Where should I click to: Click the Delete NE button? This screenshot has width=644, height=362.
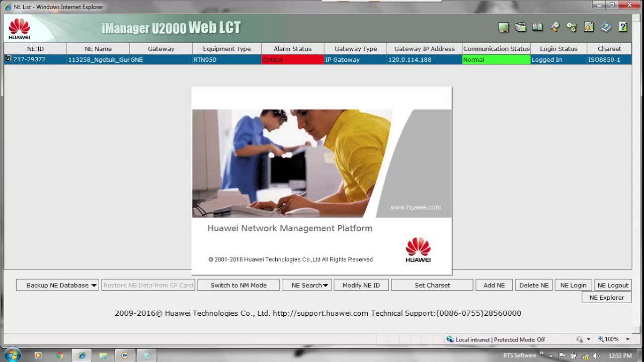[x=534, y=285]
